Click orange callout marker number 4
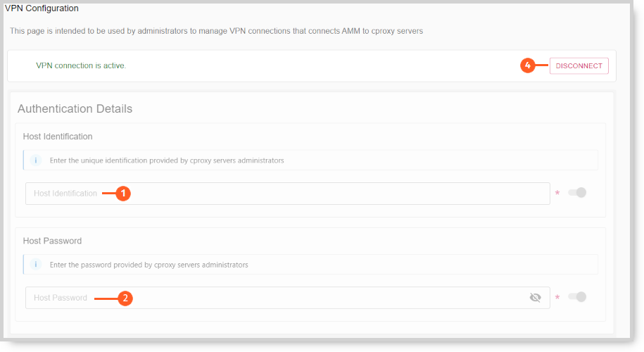This screenshot has height=352, width=644. coord(528,65)
